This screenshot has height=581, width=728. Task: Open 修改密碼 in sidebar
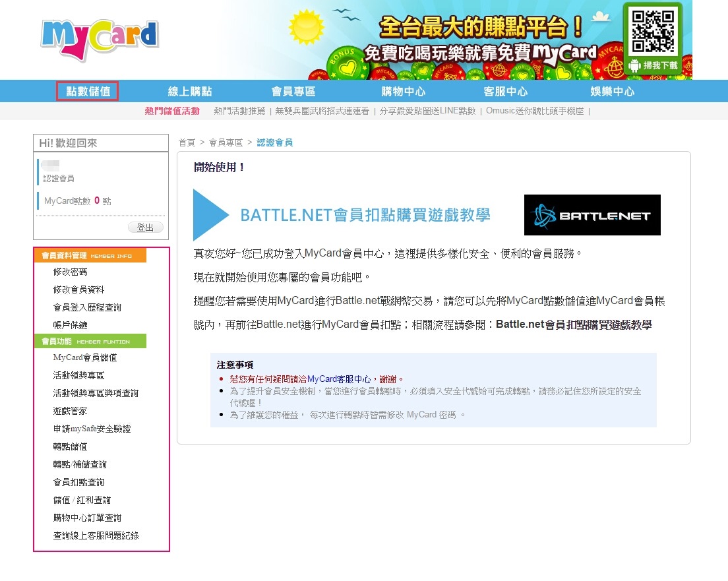click(70, 272)
